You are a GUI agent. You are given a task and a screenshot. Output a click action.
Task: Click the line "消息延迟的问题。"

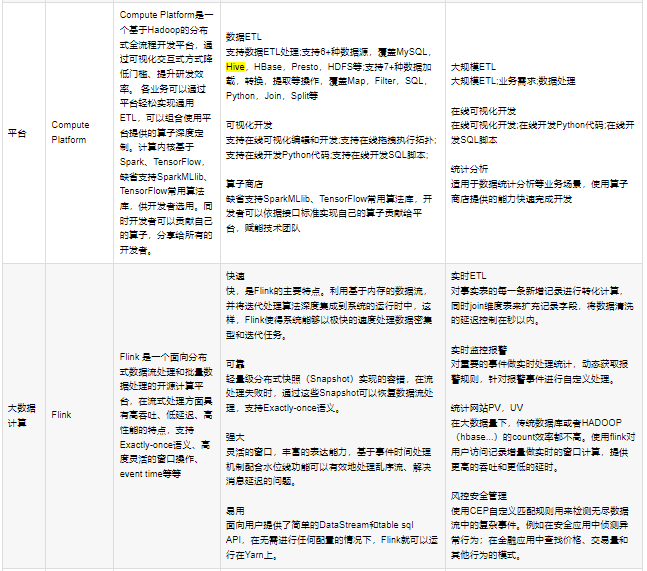(x=261, y=481)
